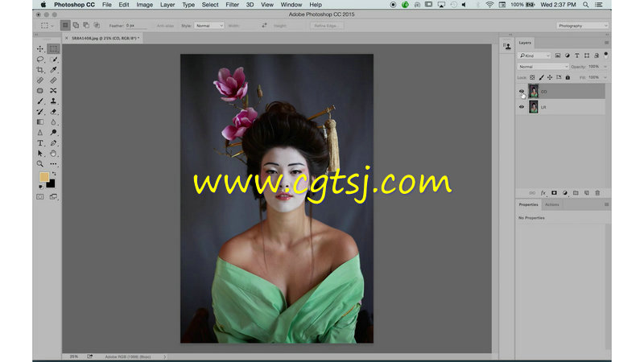
Task: Open the Image menu
Action: tap(145, 5)
